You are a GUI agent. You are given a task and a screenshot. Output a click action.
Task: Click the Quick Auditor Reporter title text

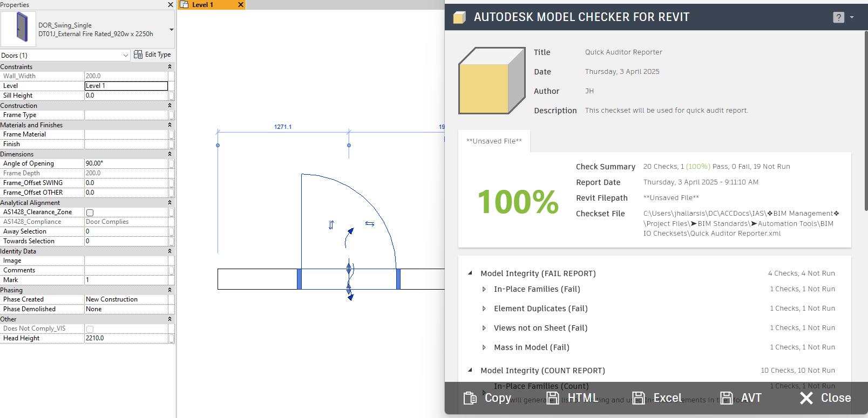623,52
